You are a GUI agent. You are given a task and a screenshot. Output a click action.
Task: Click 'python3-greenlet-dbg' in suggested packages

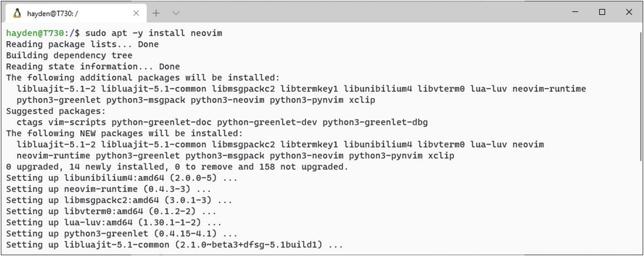375,122
